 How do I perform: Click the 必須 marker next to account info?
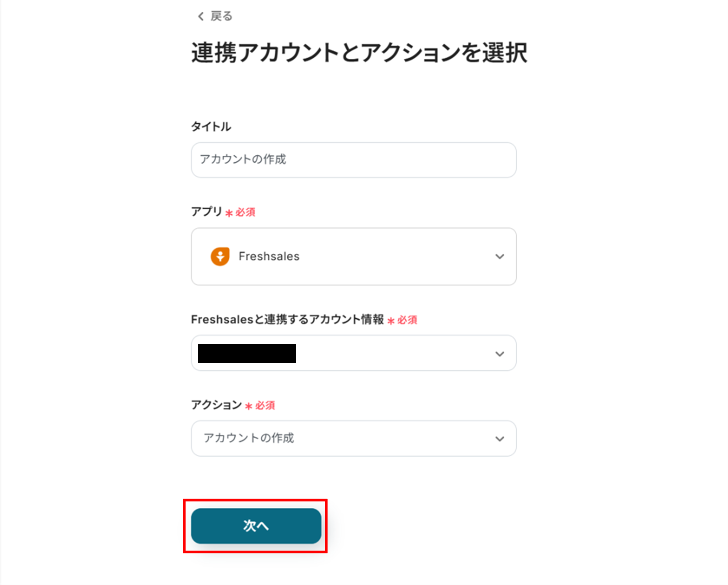coord(407,320)
